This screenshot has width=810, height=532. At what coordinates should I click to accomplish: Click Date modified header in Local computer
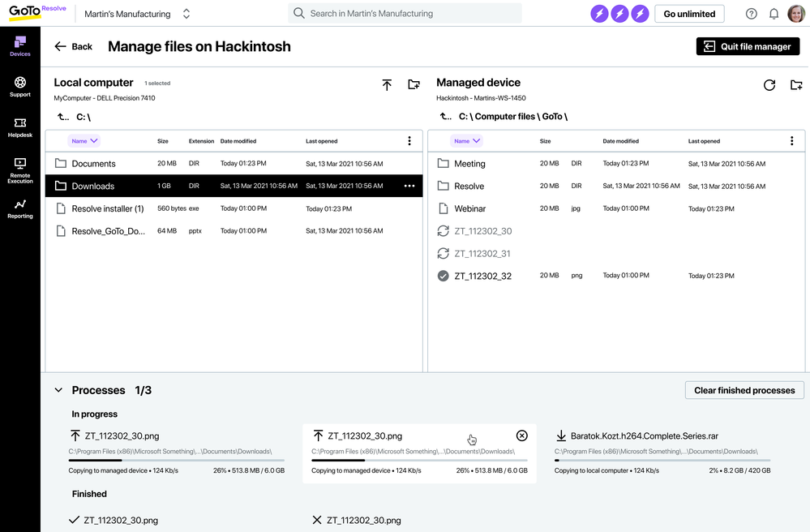click(238, 141)
